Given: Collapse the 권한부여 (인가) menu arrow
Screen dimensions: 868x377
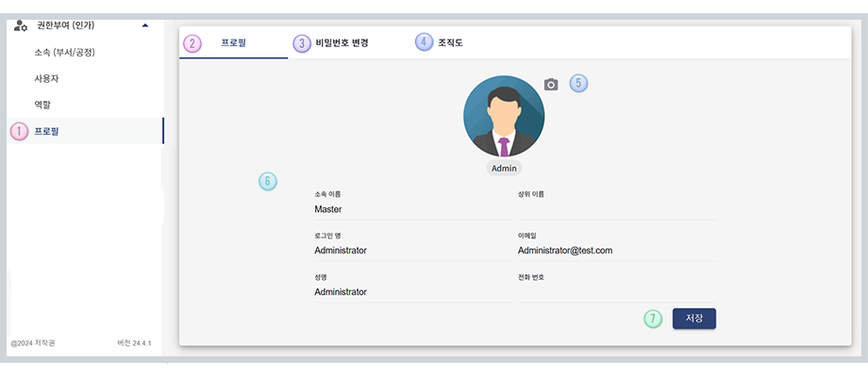Looking at the screenshot, I should click(144, 25).
